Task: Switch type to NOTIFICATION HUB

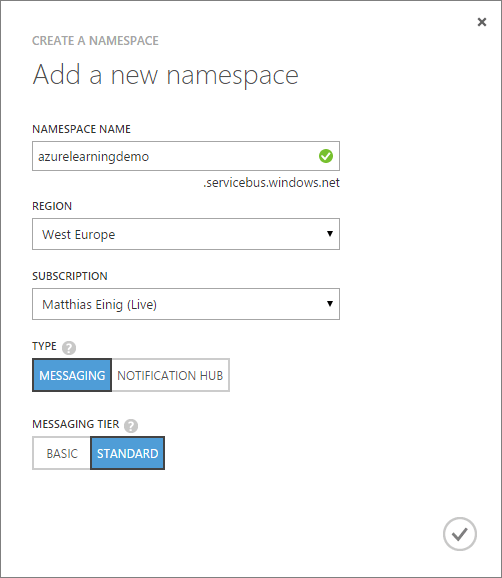Action: [170, 375]
